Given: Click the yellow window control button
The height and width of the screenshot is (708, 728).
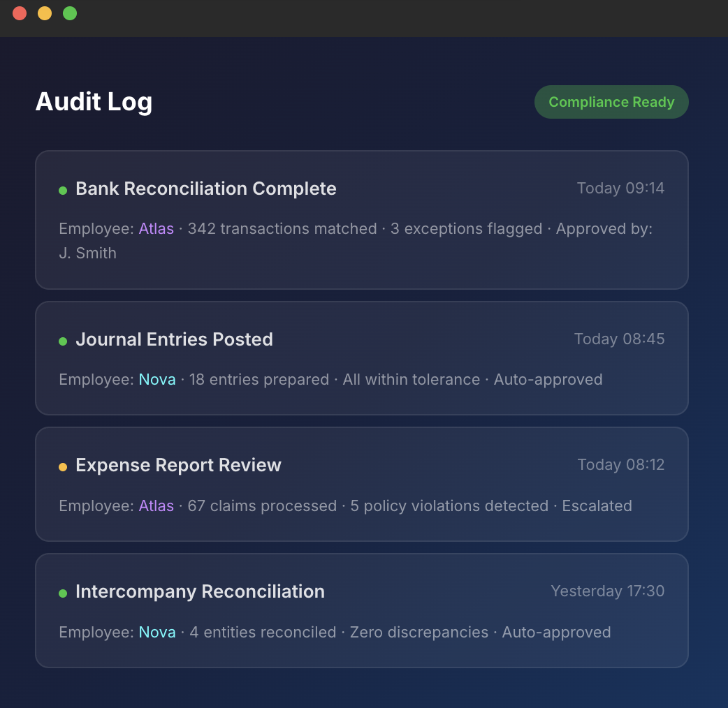Looking at the screenshot, I should [x=44, y=13].
